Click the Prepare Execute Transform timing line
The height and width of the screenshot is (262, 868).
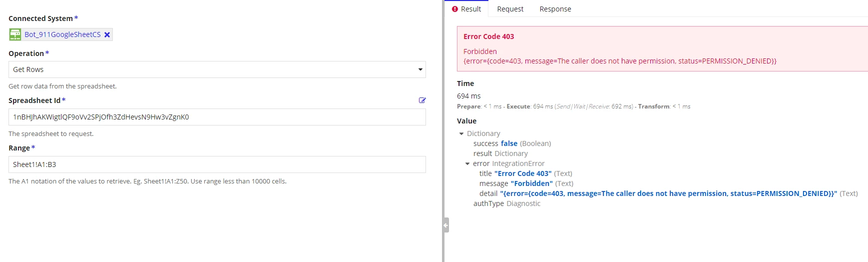[573, 106]
